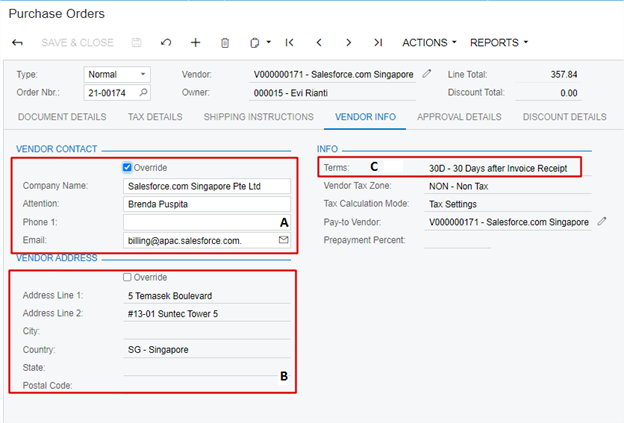
Task: Click Vendor Tax Zone value NON
Action: click(458, 186)
